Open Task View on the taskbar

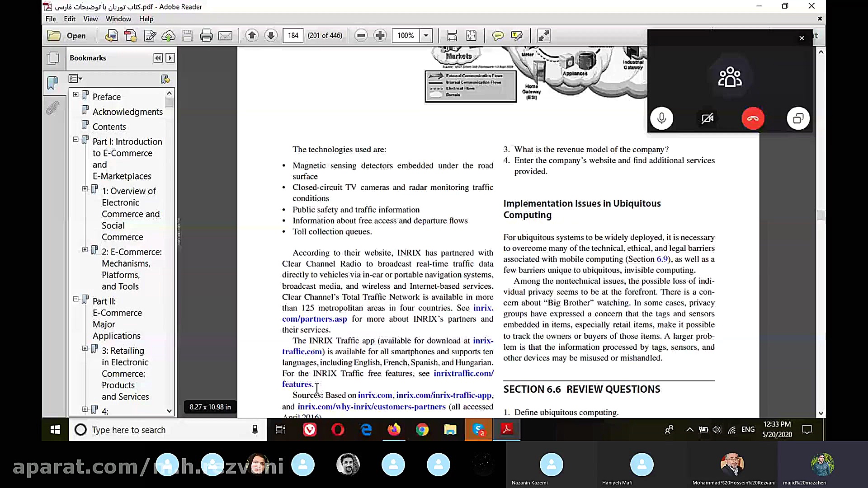[280, 430]
